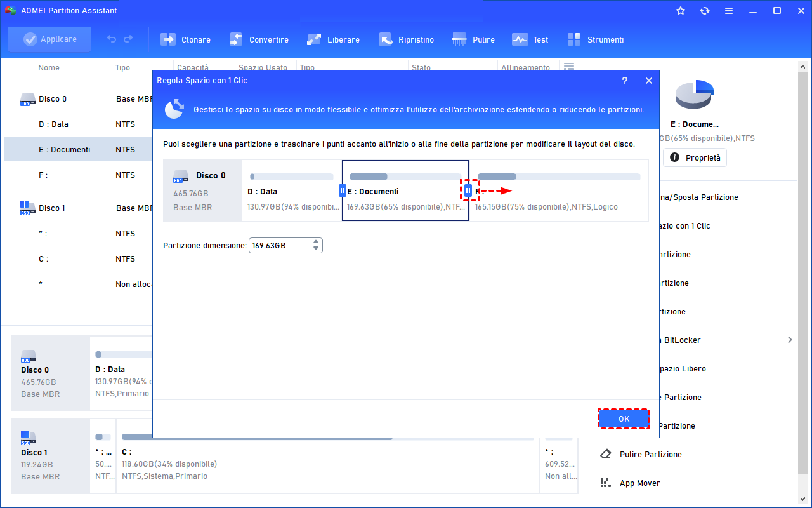Click the Disco 1 SSD icon in partition list

click(28, 208)
